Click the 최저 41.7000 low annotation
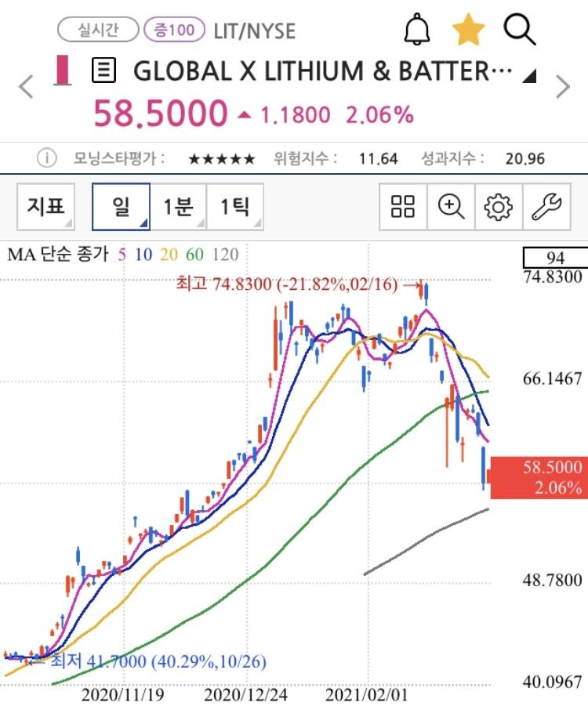Image resolution: width=588 pixels, height=706 pixels. 158,661
